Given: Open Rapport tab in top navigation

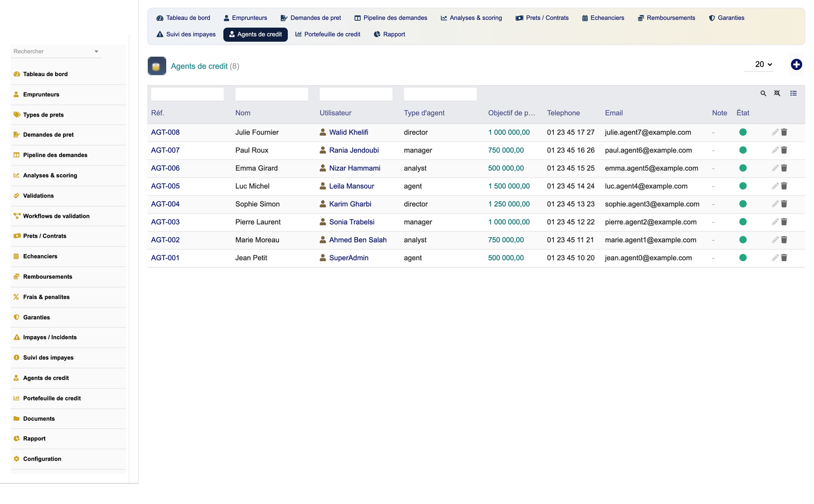Looking at the screenshot, I should click(389, 34).
